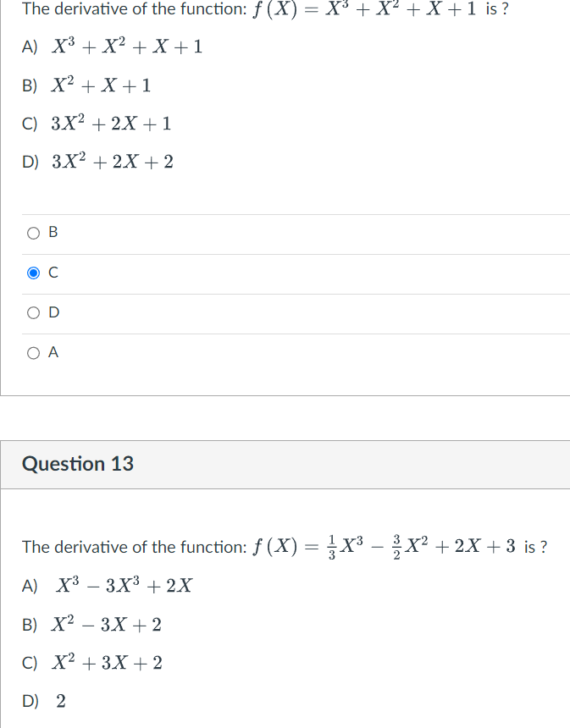Click choice C) 3X² + 2X + 1

click(97, 124)
